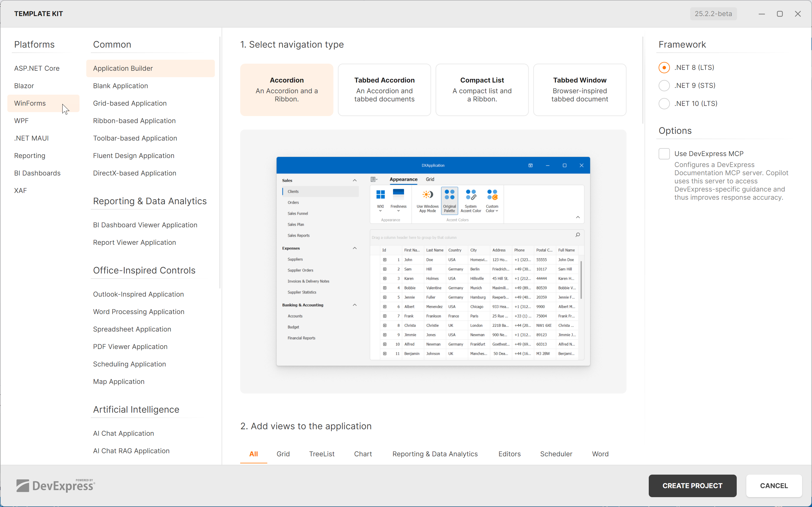Click the Freshness skin icon
Image resolution: width=812 pixels, height=507 pixels.
398,194
